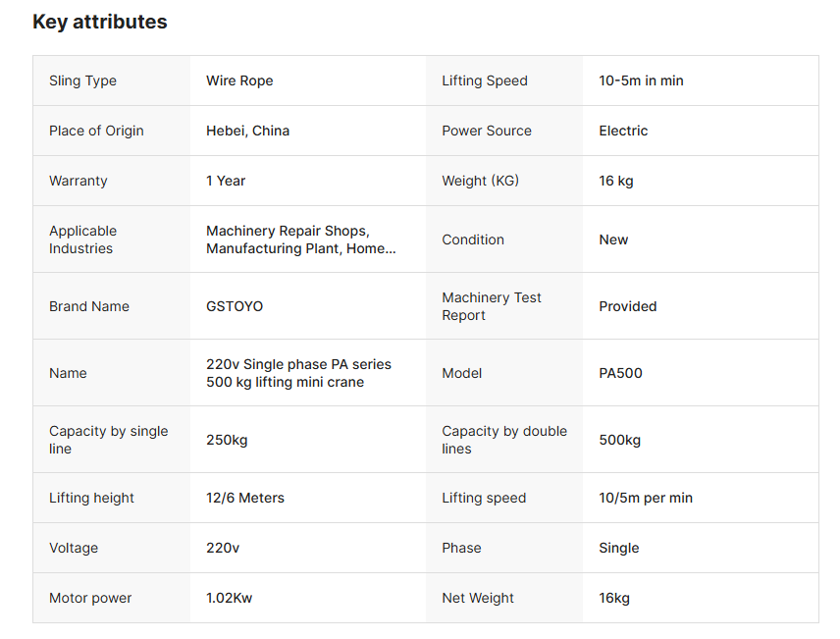Screen dimensions: 840x639
Task: Click the 1.02Kw motor power value
Action: (x=229, y=598)
